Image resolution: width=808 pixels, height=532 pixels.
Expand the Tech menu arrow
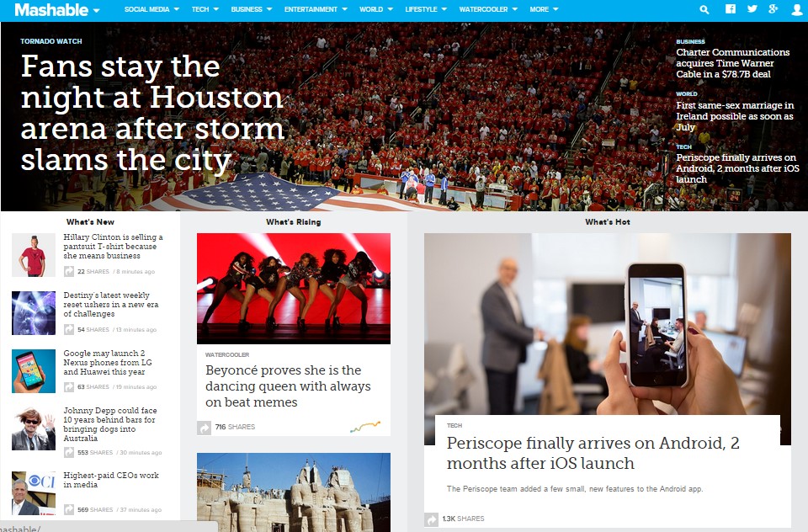[x=216, y=9]
